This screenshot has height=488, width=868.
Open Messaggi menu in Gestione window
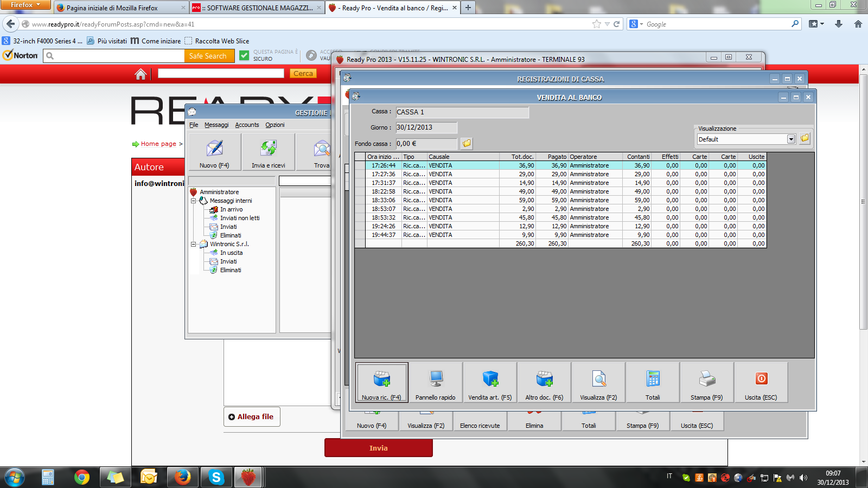pos(216,125)
